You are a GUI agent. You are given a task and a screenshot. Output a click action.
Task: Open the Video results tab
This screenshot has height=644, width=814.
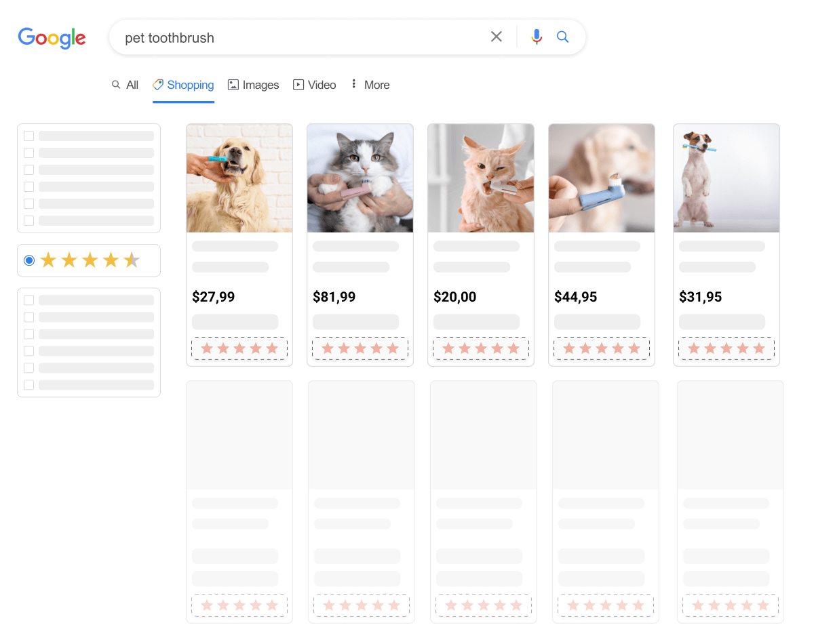tap(315, 85)
